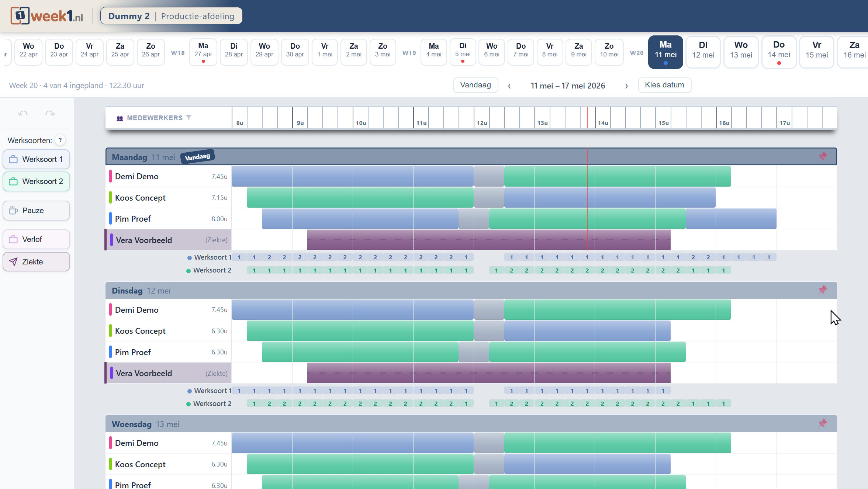Click Week 20 ingepland summary text
868x489 pixels.
(77, 86)
